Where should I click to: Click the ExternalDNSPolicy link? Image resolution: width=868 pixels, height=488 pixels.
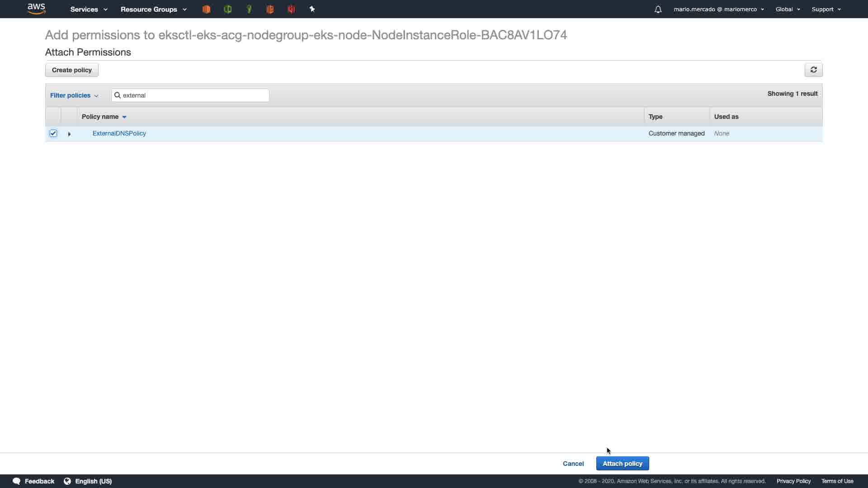point(119,133)
